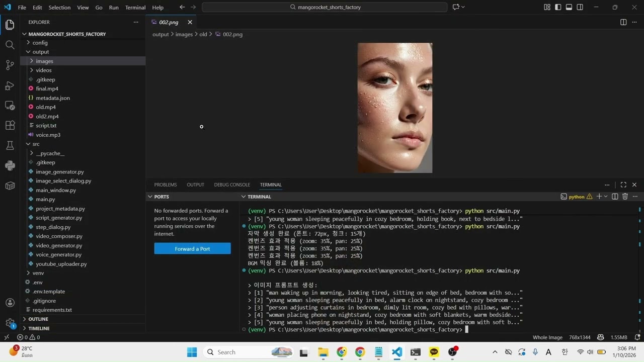Expand the OUTLINE section
Viewport: 644px width, 362px height.
[x=38, y=319]
